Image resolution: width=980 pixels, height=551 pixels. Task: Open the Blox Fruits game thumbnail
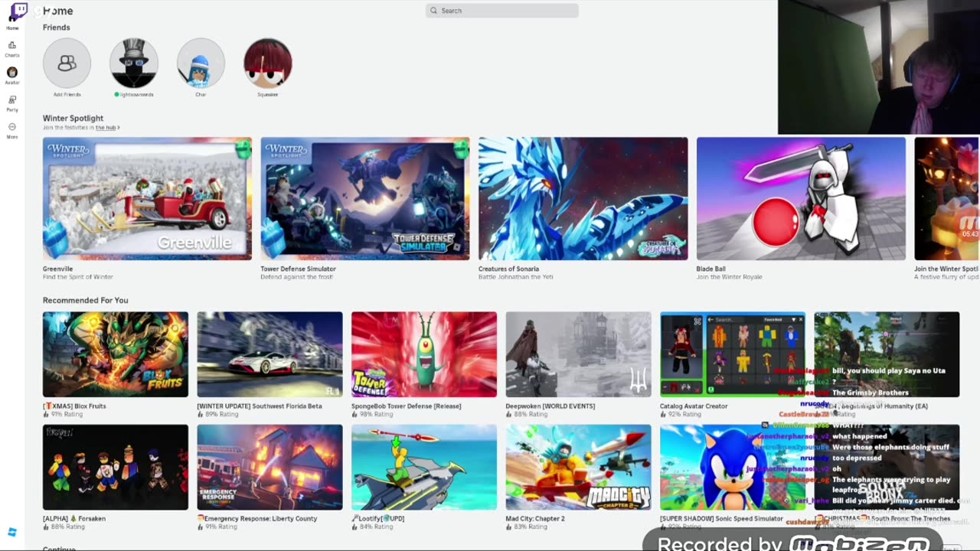[x=116, y=354]
